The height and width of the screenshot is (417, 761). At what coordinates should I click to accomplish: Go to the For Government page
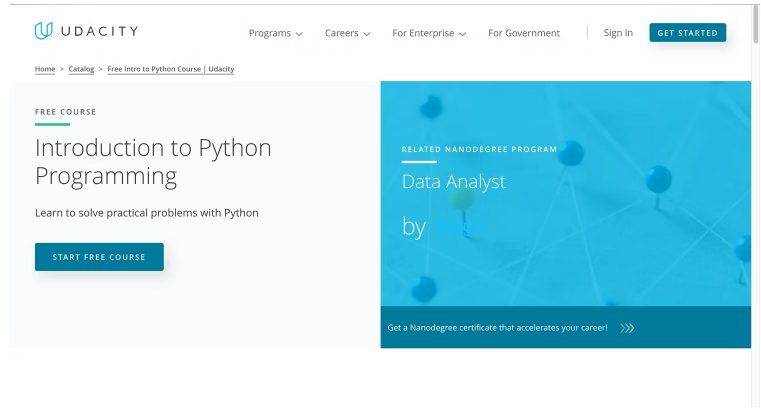coord(524,33)
